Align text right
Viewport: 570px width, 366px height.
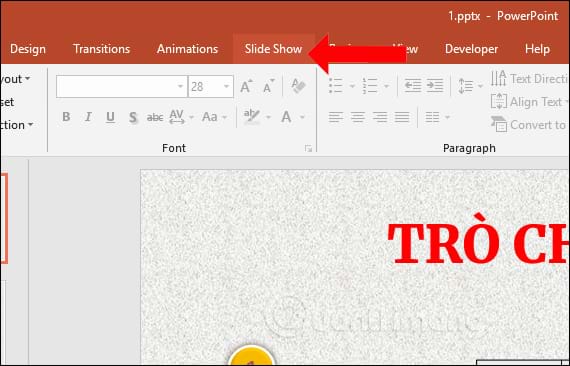click(380, 117)
